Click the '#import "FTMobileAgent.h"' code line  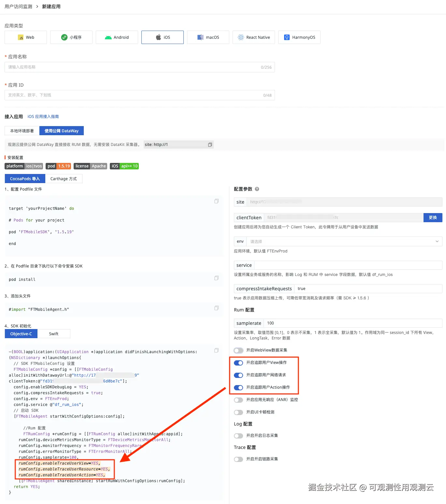click(x=39, y=310)
